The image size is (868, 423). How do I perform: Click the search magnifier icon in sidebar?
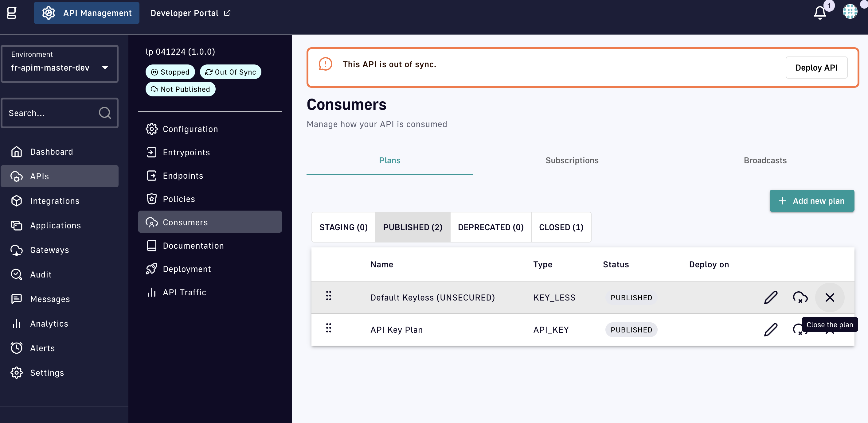(x=105, y=113)
